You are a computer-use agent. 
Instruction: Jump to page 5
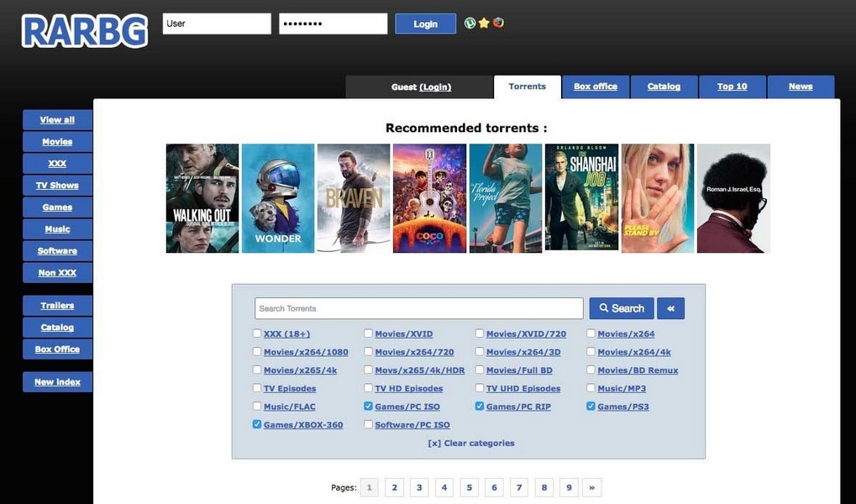pyautogui.click(x=469, y=487)
